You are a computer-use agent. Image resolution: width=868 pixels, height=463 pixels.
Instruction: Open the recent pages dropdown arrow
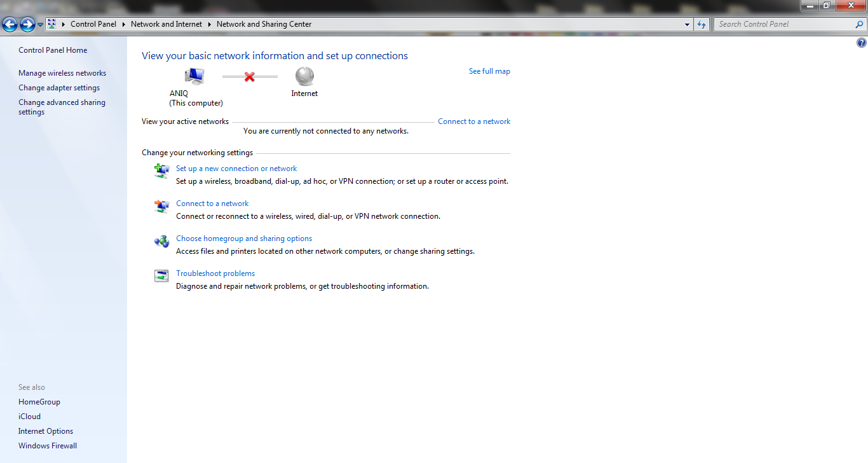[x=41, y=25]
